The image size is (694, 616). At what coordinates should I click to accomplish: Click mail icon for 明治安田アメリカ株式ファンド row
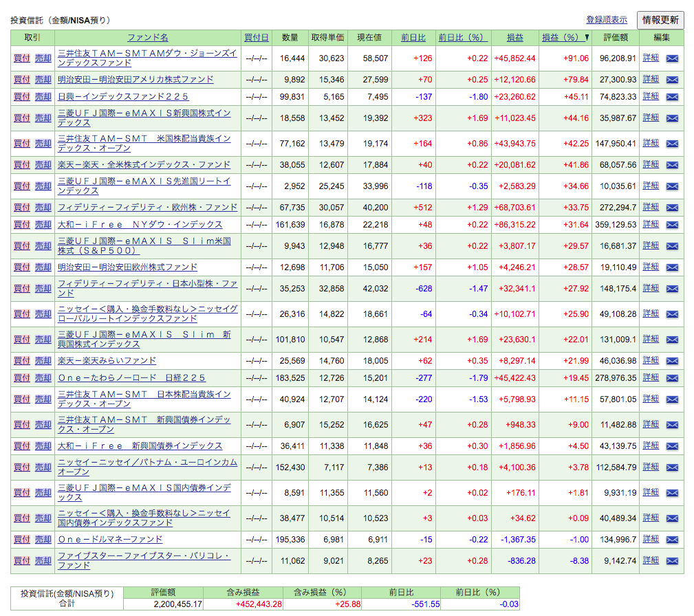click(672, 80)
